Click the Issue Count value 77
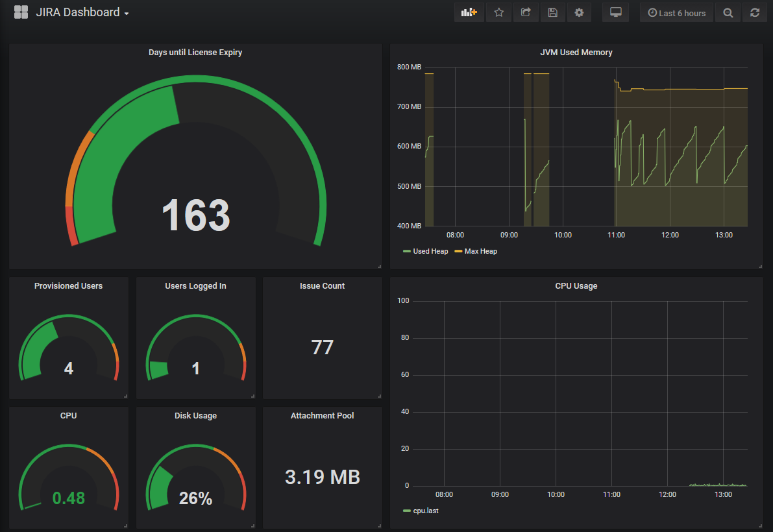 [322, 347]
